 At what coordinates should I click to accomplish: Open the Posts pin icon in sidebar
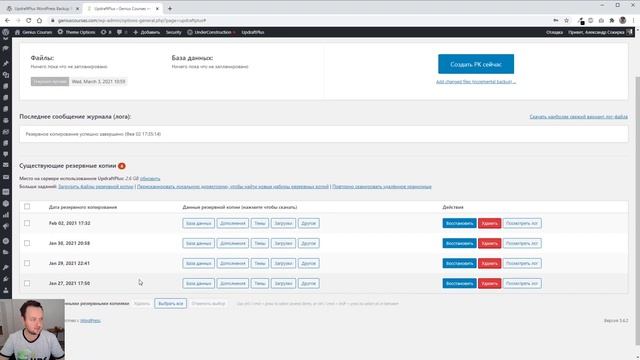(x=6, y=63)
